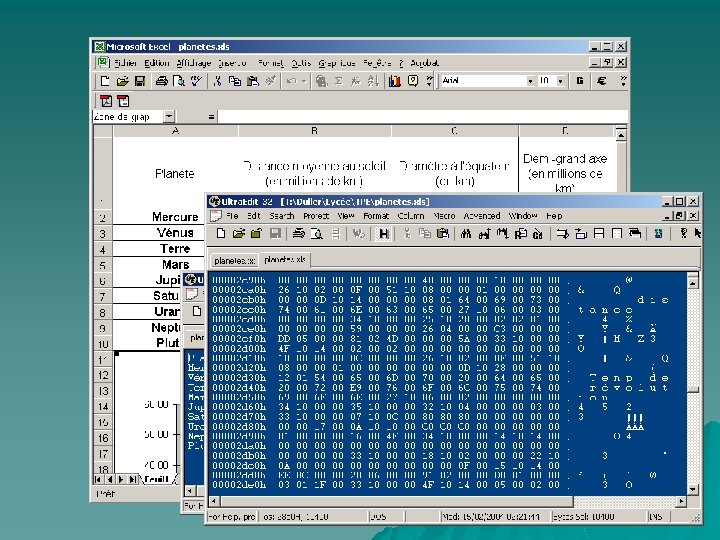Open Search menu in UltraEdit

tap(281, 216)
